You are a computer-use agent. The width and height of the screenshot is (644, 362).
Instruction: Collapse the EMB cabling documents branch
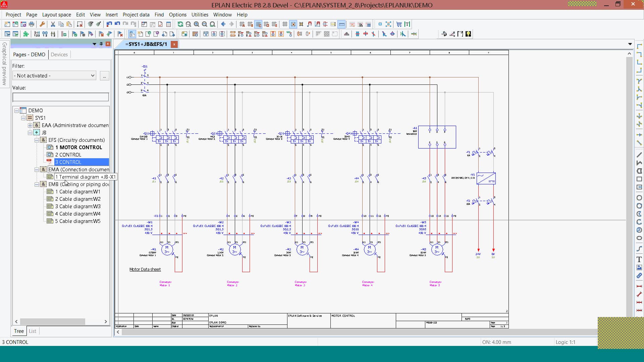coord(37,184)
